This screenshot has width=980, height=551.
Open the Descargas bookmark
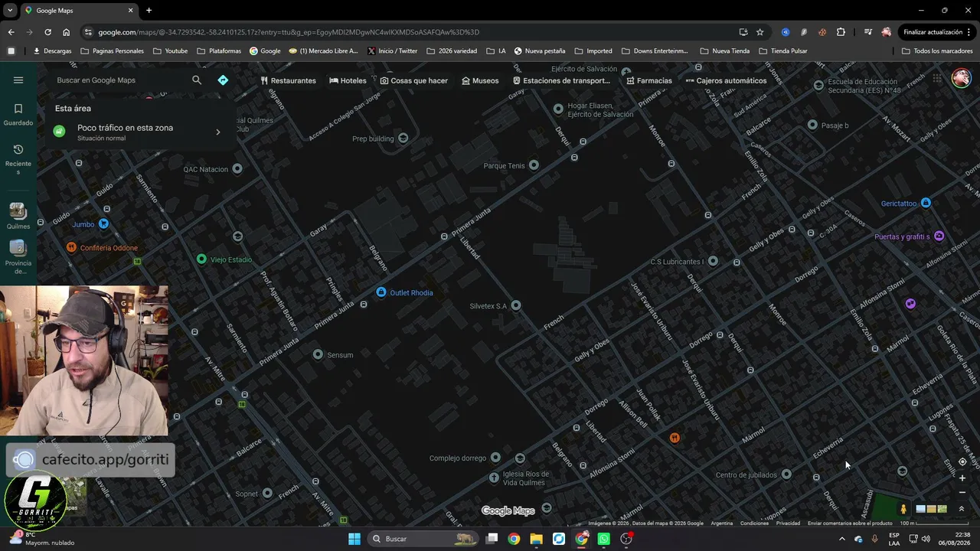(x=52, y=51)
